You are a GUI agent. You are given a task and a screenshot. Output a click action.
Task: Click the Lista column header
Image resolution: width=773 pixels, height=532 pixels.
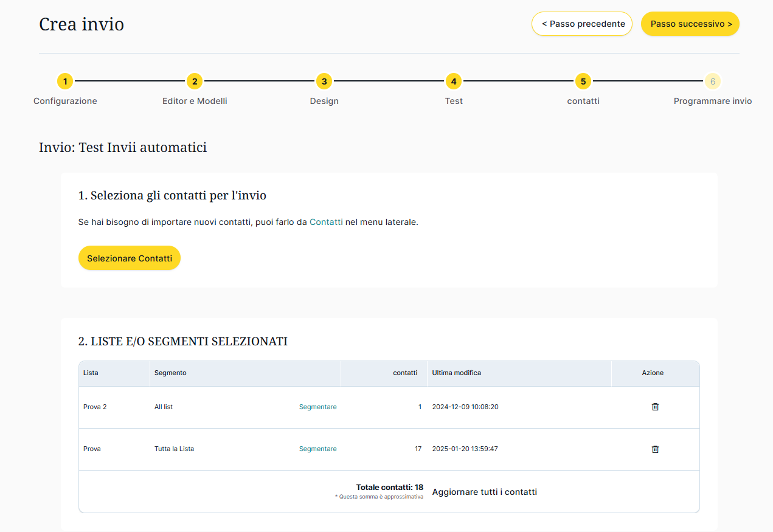click(x=91, y=373)
